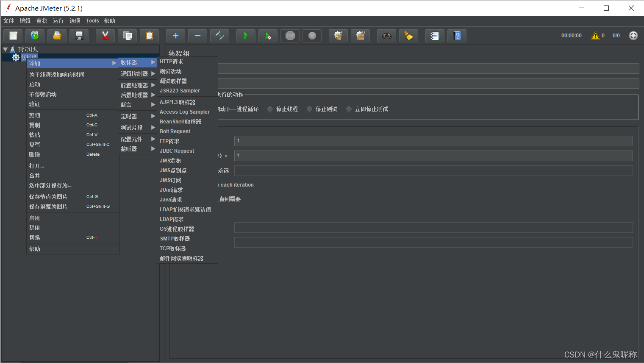Click the Cut scissors toolbar icon
This screenshot has height=363, width=644.
pyautogui.click(x=105, y=36)
